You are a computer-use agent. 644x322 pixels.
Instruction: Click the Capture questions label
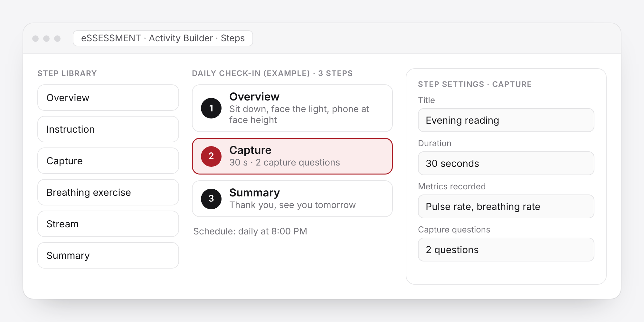(x=454, y=230)
